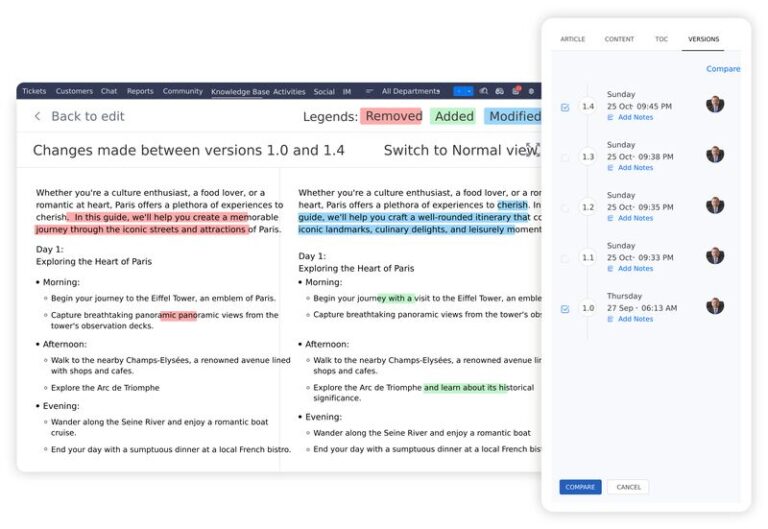Open the IM module
The width and height of the screenshot is (768, 529).
(x=347, y=92)
